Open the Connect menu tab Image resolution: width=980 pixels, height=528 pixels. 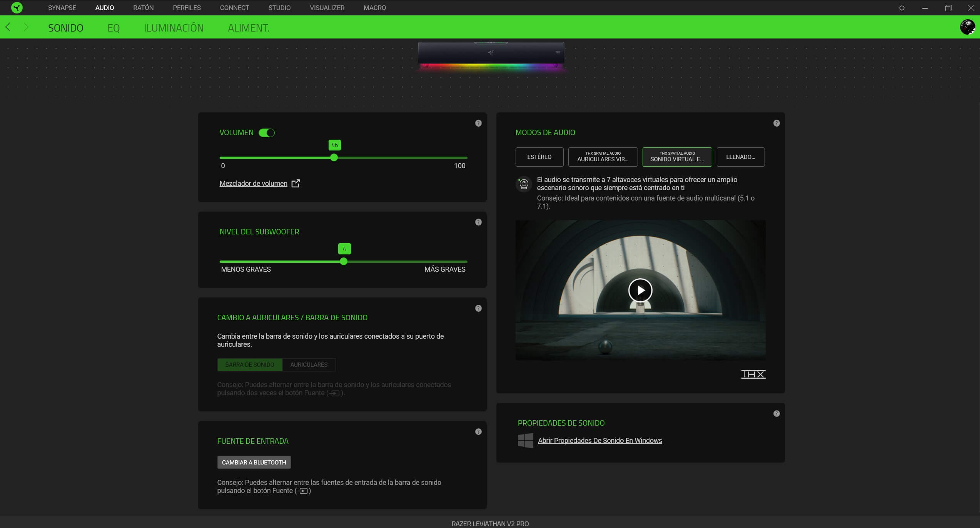(235, 8)
